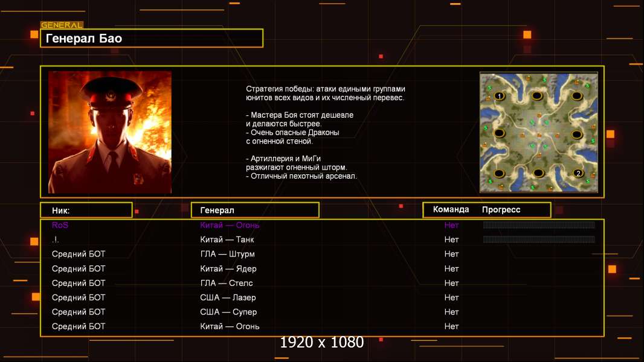Click the 'Мастера Боя стоят дешевле' line
The image size is (644, 362).
300,115
